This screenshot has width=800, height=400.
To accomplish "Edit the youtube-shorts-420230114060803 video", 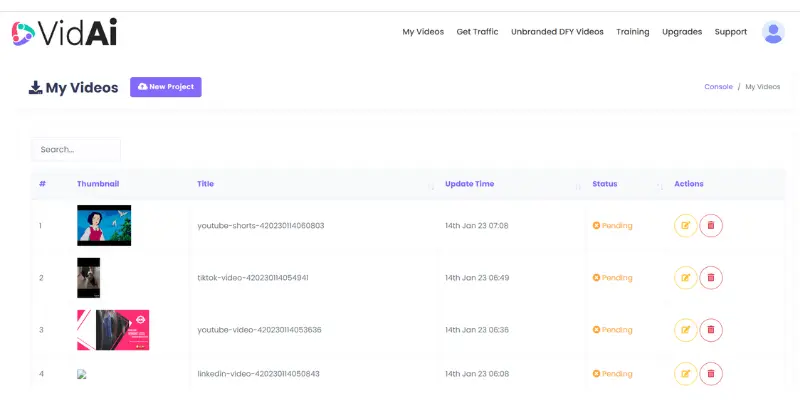I will [686, 226].
